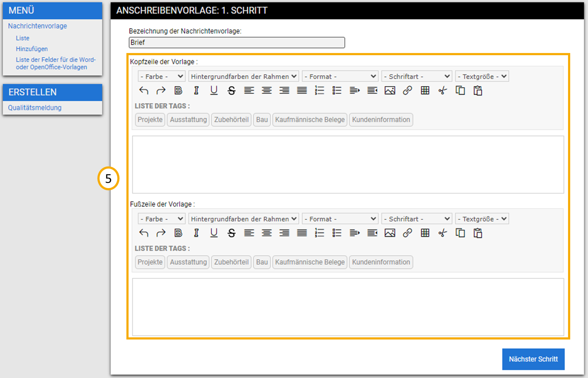Apply strikethrough in the footer editor toolbar
Screen dimensions: 588x378
[x=231, y=233]
